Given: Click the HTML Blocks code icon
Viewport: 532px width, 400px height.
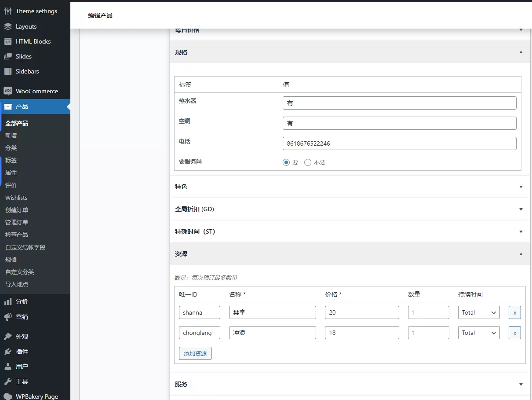Looking at the screenshot, I should pyautogui.click(x=8, y=41).
